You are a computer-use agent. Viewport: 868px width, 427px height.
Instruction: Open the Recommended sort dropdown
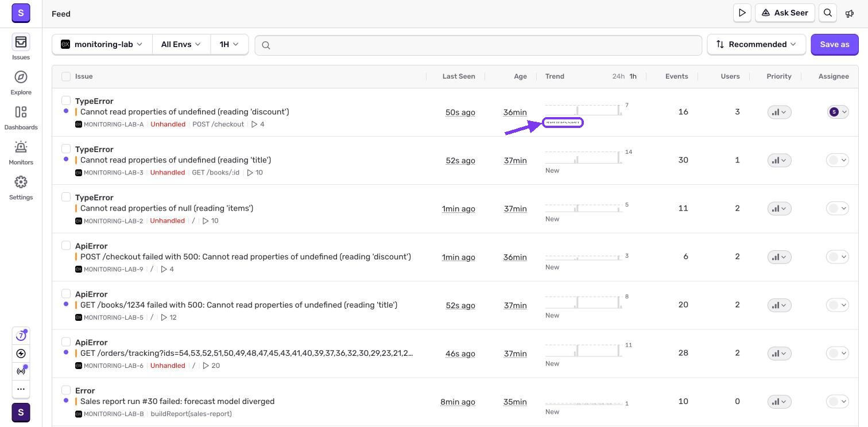pos(757,44)
